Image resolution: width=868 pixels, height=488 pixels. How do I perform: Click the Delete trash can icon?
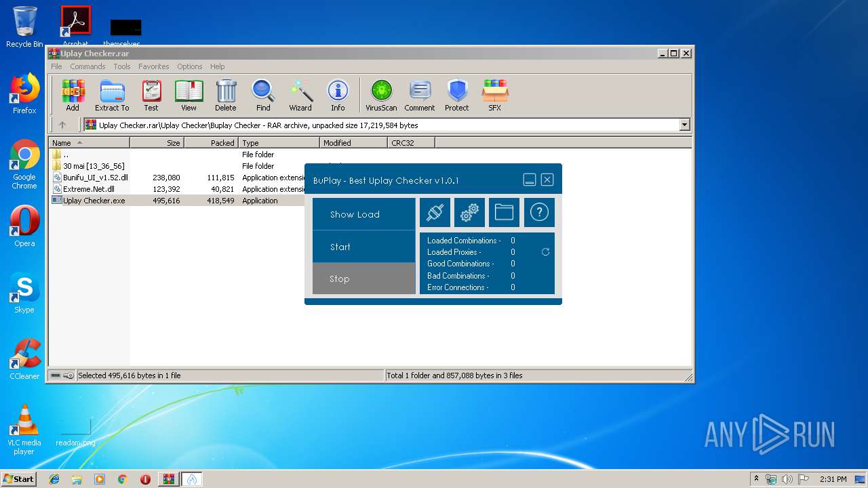click(x=226, y=95)
